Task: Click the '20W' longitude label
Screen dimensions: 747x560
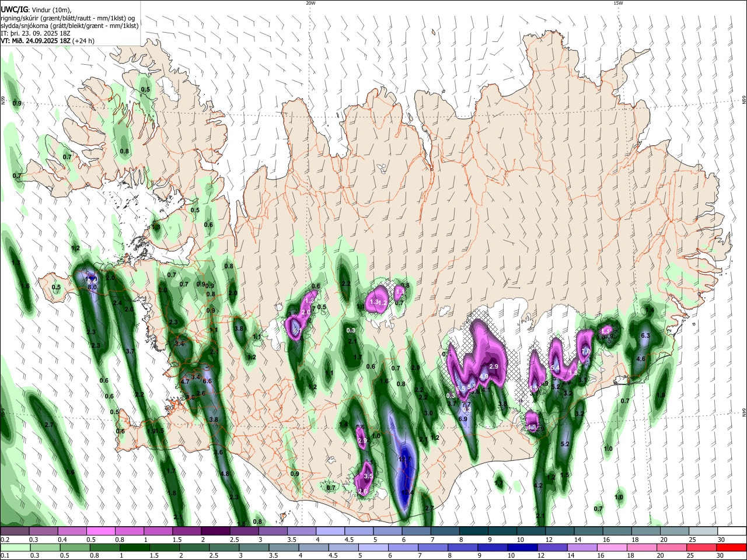Action: click(310, 3)
